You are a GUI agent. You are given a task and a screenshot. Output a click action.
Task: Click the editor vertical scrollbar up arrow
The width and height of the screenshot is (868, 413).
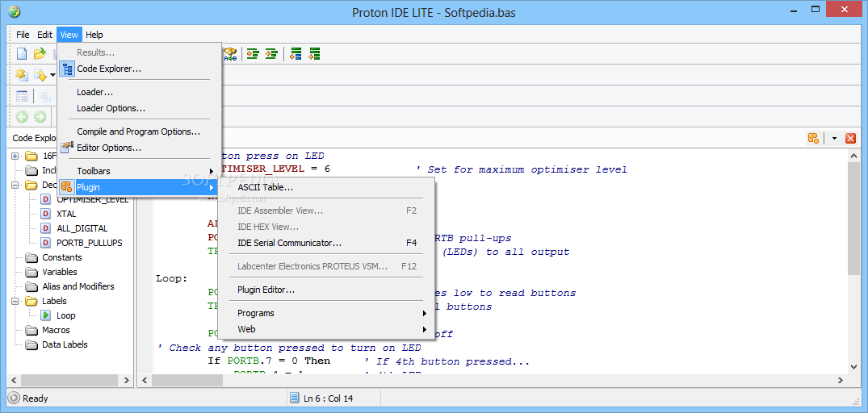[853, 156]
